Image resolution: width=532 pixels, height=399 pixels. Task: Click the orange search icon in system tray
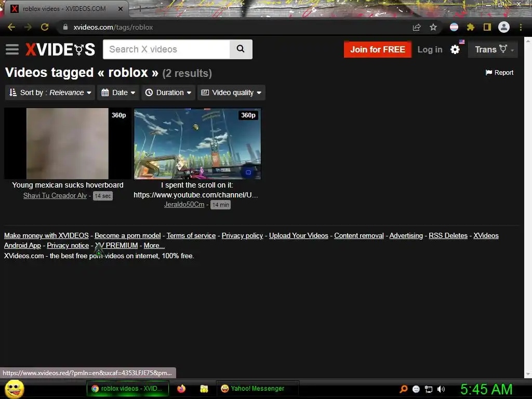403,389
